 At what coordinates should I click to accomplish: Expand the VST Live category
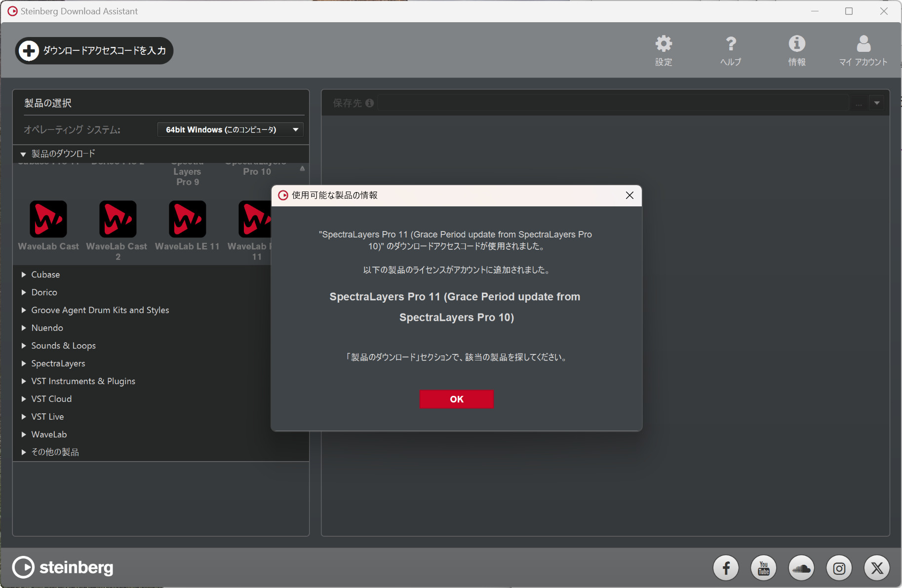(x=23, y=417)
